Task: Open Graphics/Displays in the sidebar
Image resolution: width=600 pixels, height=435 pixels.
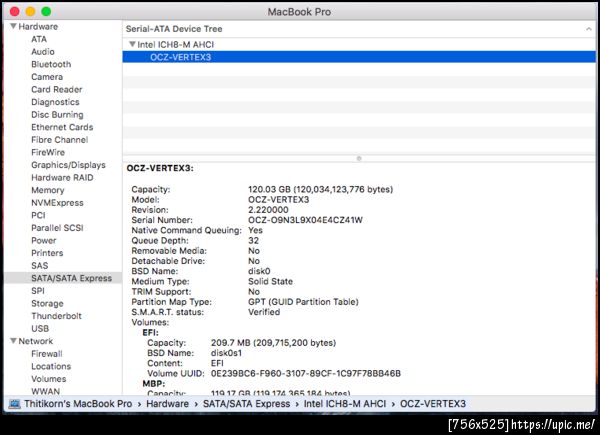Action: point(68,165)
